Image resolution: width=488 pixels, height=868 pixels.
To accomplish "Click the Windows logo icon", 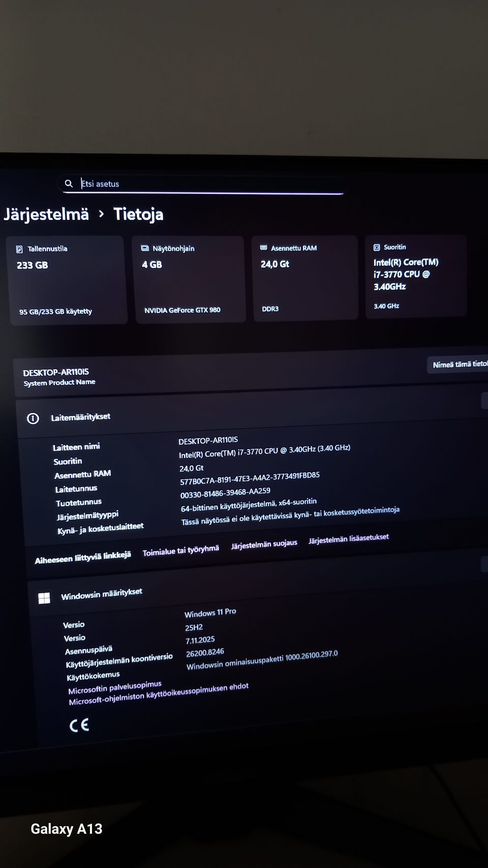I will [44, 598].
